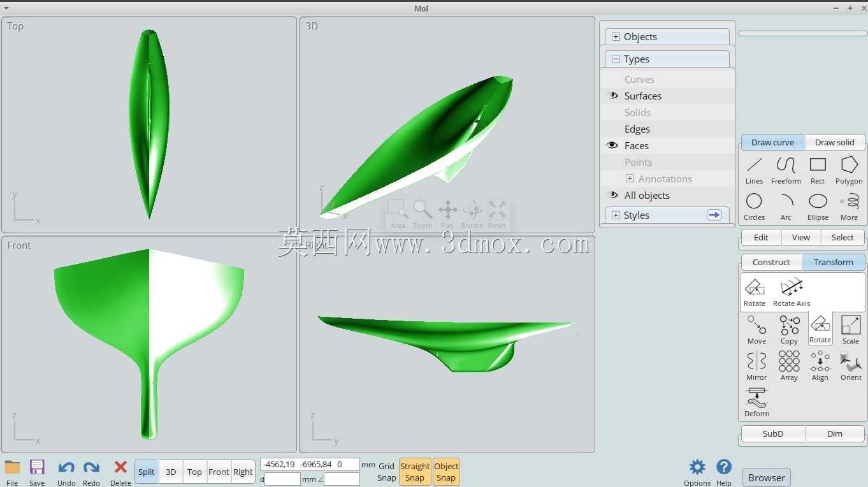Screen dimensions: 868x487
Task: Select the Ellipse tool
Action: (x=818, y=207)
